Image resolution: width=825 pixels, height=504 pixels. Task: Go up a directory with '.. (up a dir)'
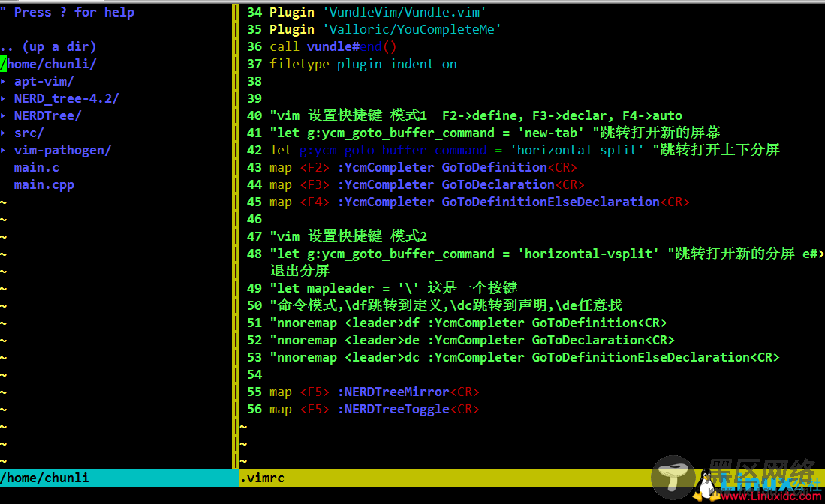[x=48, y=46]
